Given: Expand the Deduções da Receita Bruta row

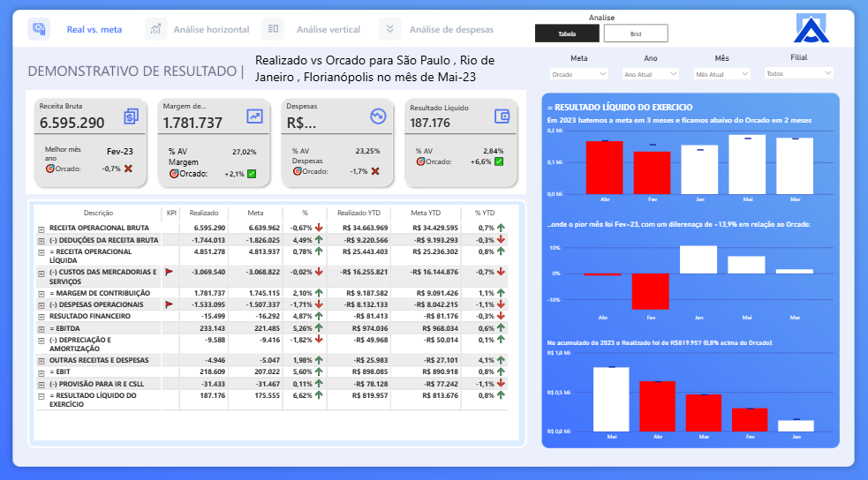Looking at the screenshot, I should 41,241.
